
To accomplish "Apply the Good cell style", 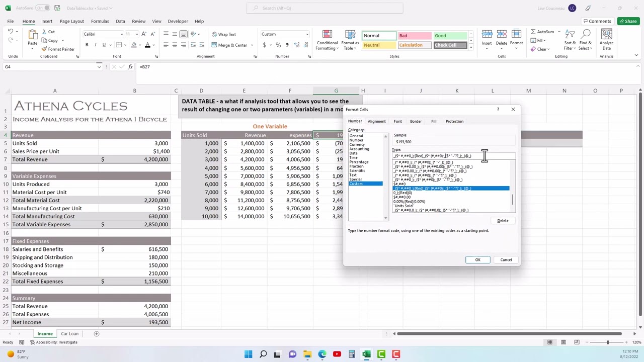I will click(x=450, y=36).
